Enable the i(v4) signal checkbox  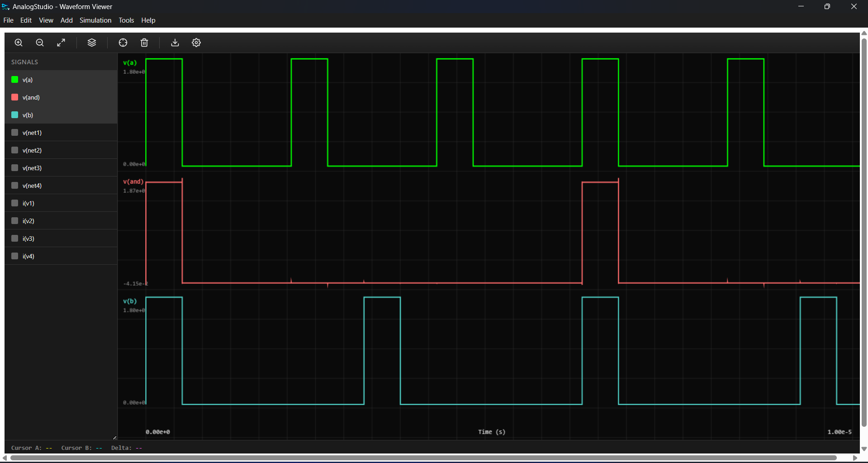(15, 256)
